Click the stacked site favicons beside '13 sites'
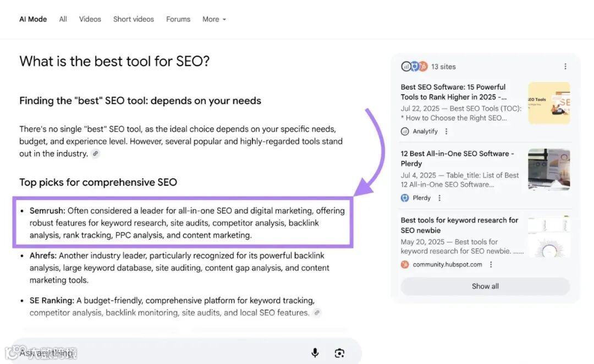The width and height of the screenshot is (594, 364). tap(414, 67)
